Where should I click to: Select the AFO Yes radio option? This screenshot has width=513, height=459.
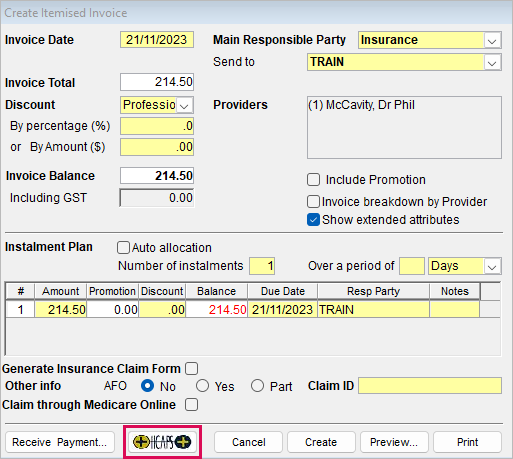[202, 386]
